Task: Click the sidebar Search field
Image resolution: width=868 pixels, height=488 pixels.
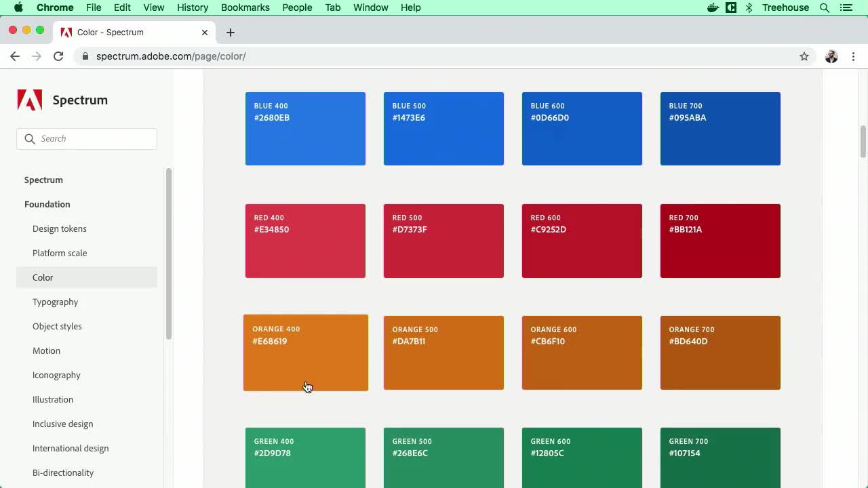Action: pos(87,138)
